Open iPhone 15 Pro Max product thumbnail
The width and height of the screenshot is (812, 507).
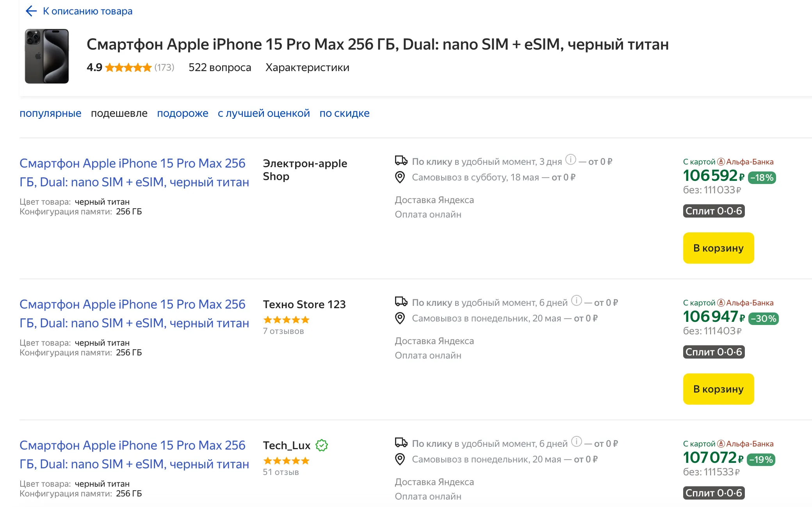coord(47,56)
